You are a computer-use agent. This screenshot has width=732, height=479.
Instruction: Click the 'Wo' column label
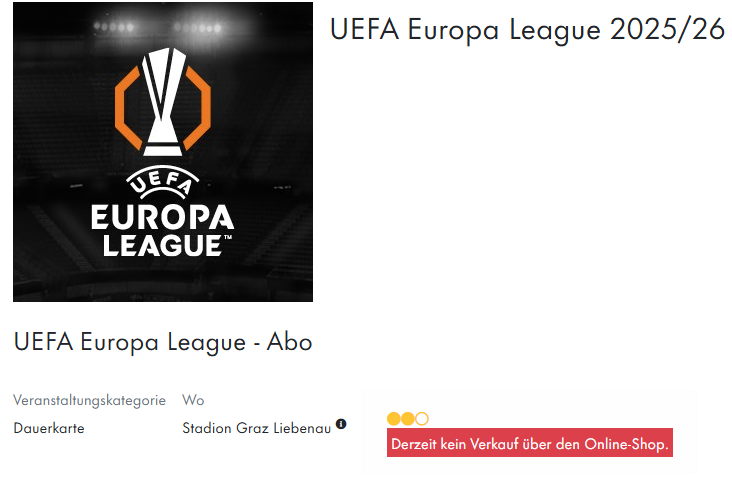coord(193,400)
